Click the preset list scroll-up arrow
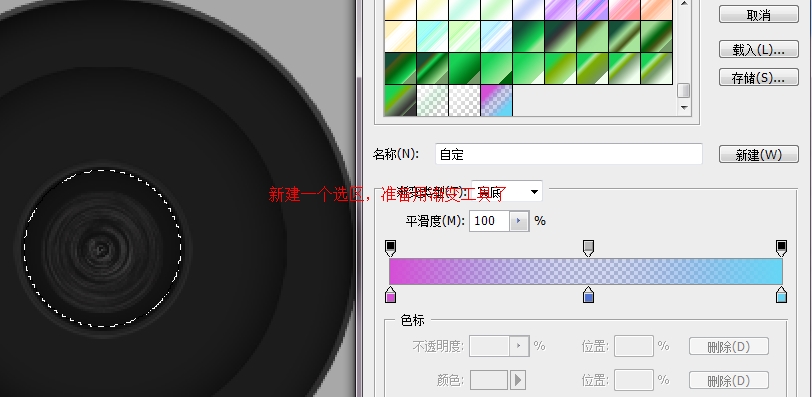The width and height of the screenshot is (812, 397). click(x=684, y=4)
